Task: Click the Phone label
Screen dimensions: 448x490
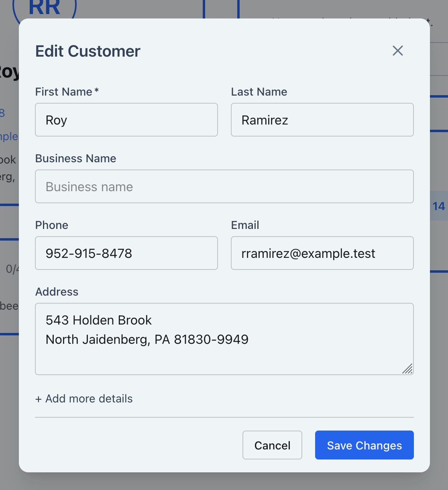Action: click(x=52, y=225)
